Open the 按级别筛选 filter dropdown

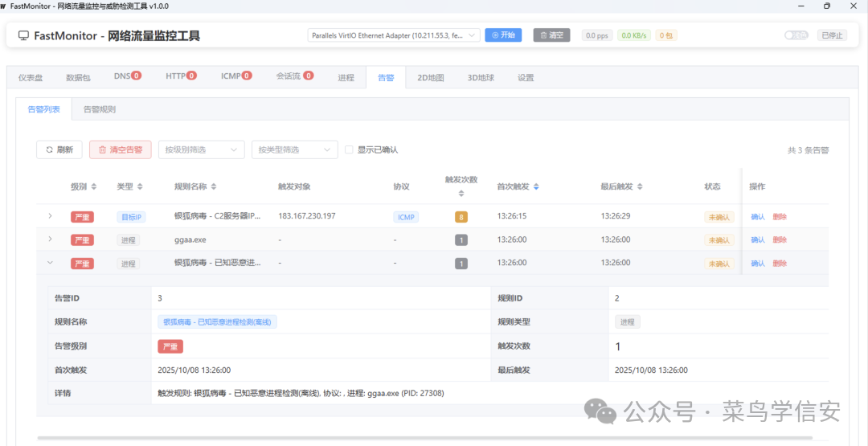201,149
